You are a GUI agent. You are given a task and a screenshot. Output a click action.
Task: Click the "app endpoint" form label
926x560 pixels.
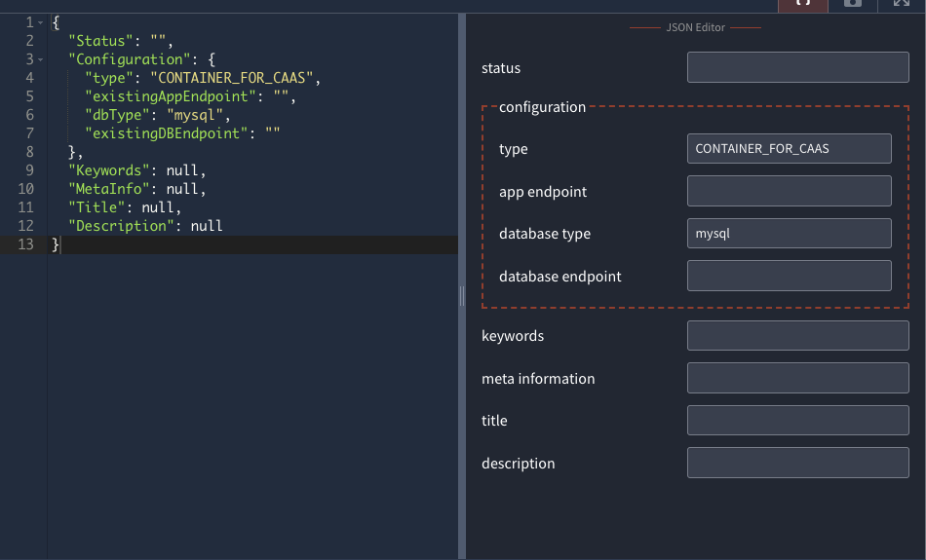coord(543,192)
